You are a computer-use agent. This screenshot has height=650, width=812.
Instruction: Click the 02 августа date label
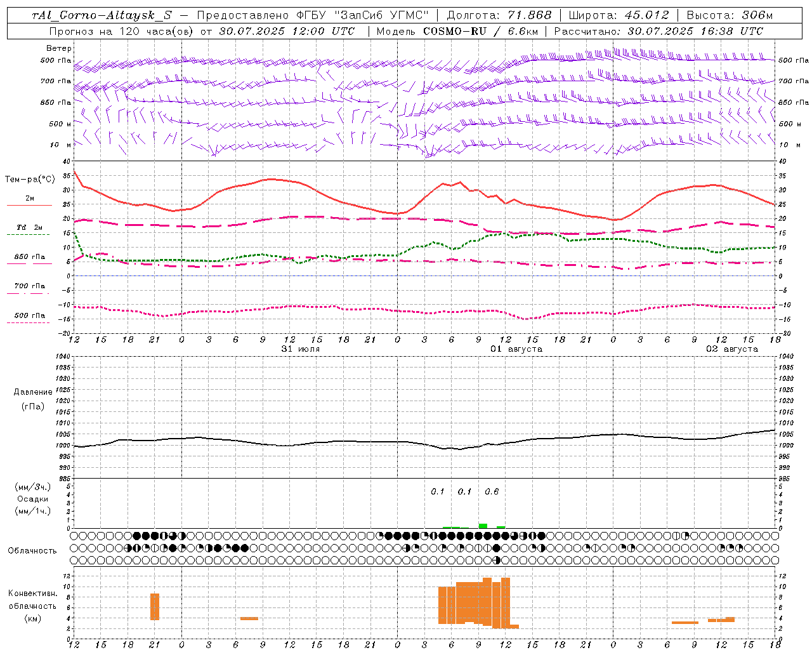tap(732, 349)
